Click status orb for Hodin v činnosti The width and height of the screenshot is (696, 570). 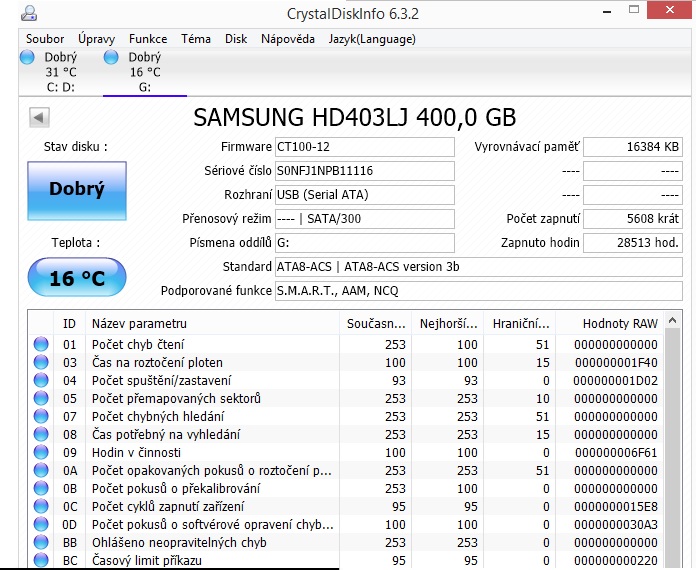coord(41,452)
